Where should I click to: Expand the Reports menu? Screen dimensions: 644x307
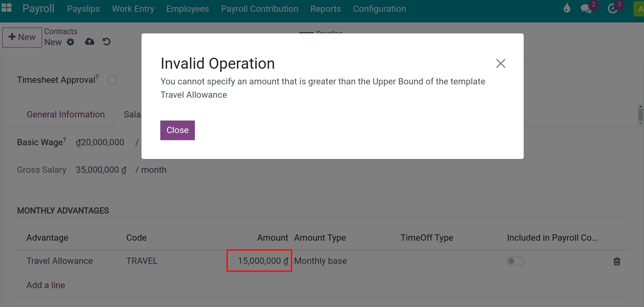(325, 9)
